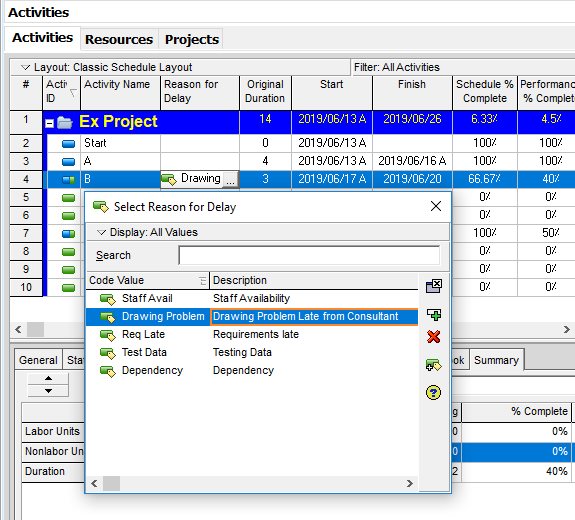Image resolution: width=575 pixels, height=520 pixels.
Task: Click the Activity ID column sort header
Action: pos(61,92)
